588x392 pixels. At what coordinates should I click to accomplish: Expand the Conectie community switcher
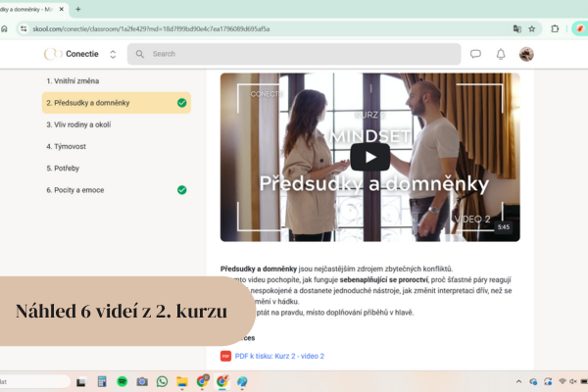(x=113, y=54)
